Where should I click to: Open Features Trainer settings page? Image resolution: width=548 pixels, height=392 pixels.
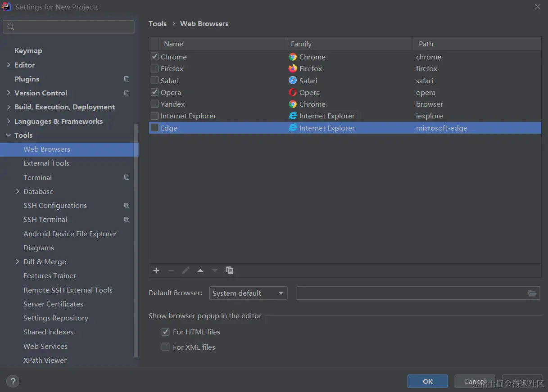pyautogui.click(x=50, y=275)
